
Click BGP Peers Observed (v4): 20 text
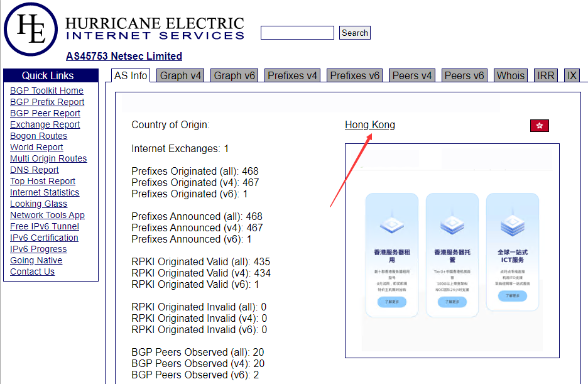tap(198, 363)
